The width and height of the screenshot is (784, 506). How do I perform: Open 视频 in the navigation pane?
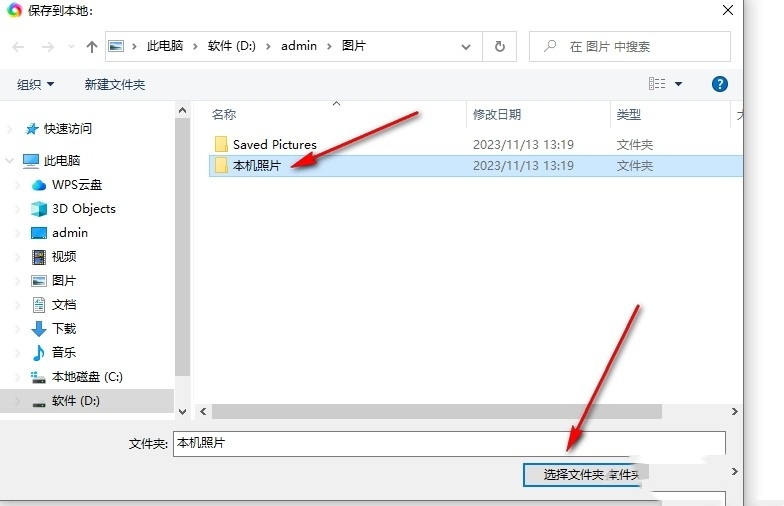pyautogui.click(x=64, y=256)
